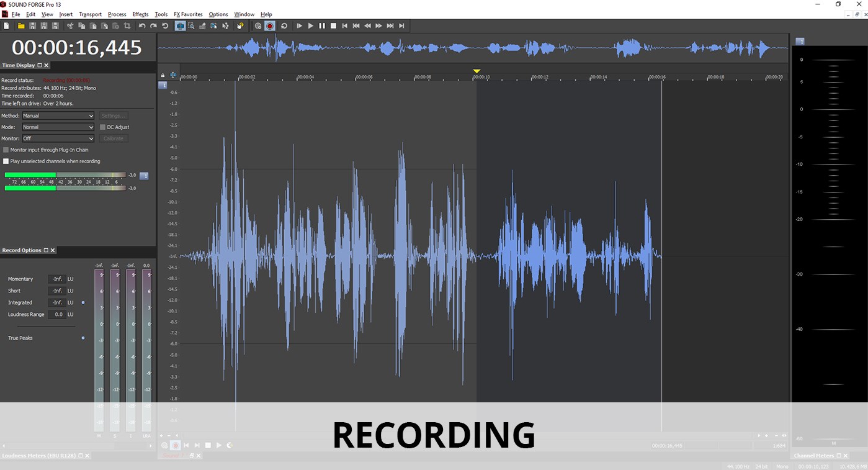868x470 pixels.
Task: Toggle loop playback in top toolbar
Action: (284, 25)
